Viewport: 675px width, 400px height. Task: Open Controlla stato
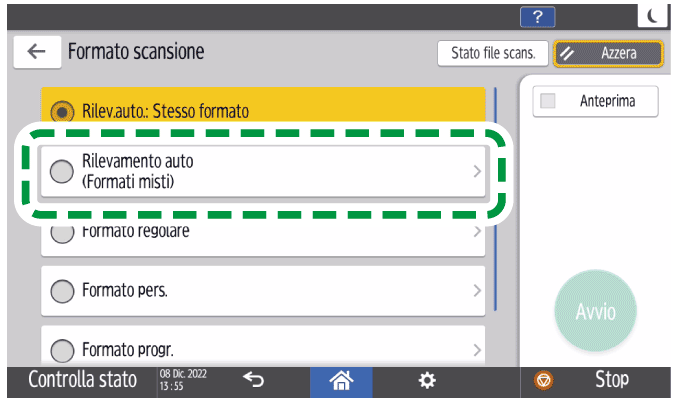(82, 380)
